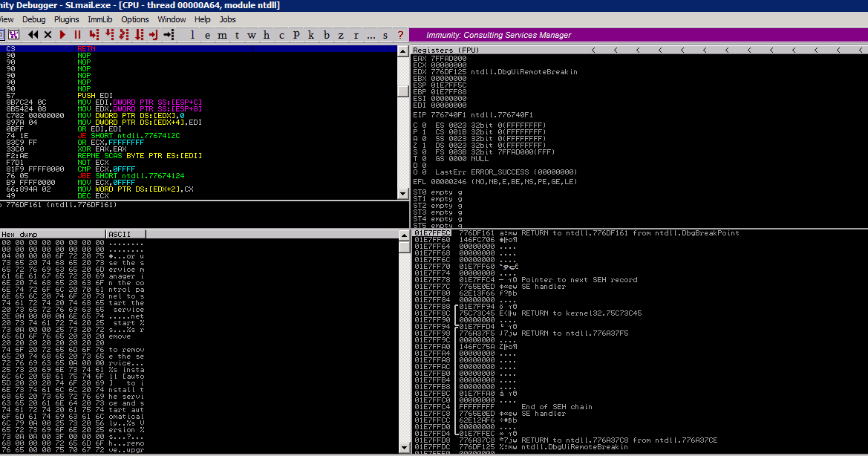Show the threads window
This screenshot has height=456, width=868.
tap(237, 35)
